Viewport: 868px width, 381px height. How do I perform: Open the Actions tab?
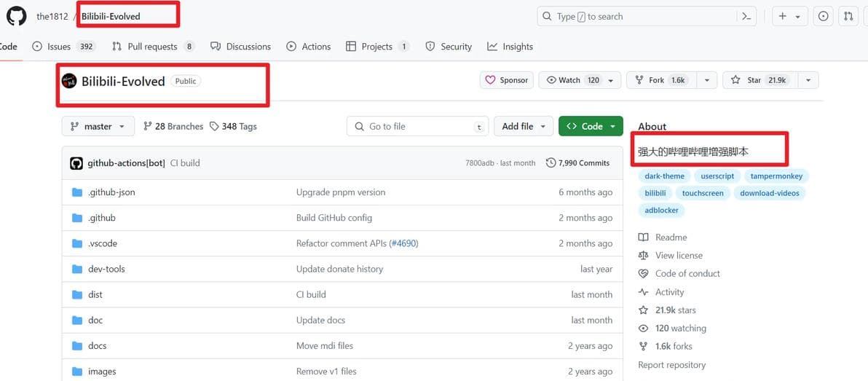[x=308, y=47]
